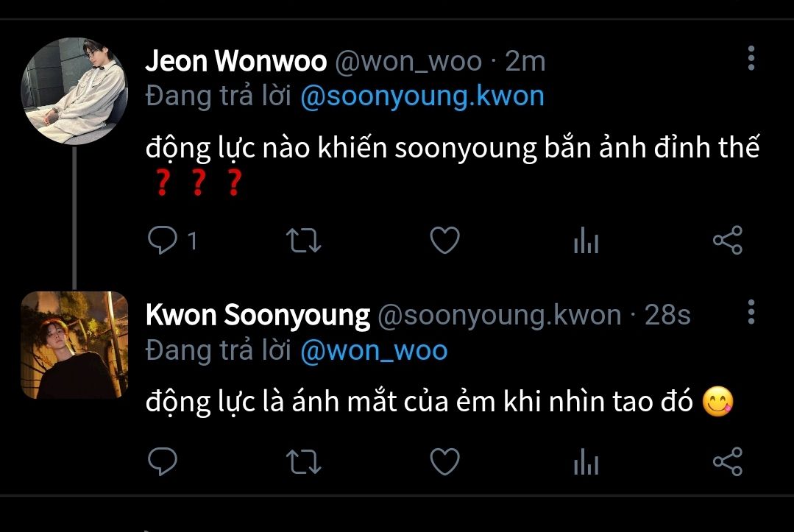Image resolution: width=794 pixels, height=532 pixels.
Task: Open Kwon Soonyoung's profile picture
Action: click(74, 345)
